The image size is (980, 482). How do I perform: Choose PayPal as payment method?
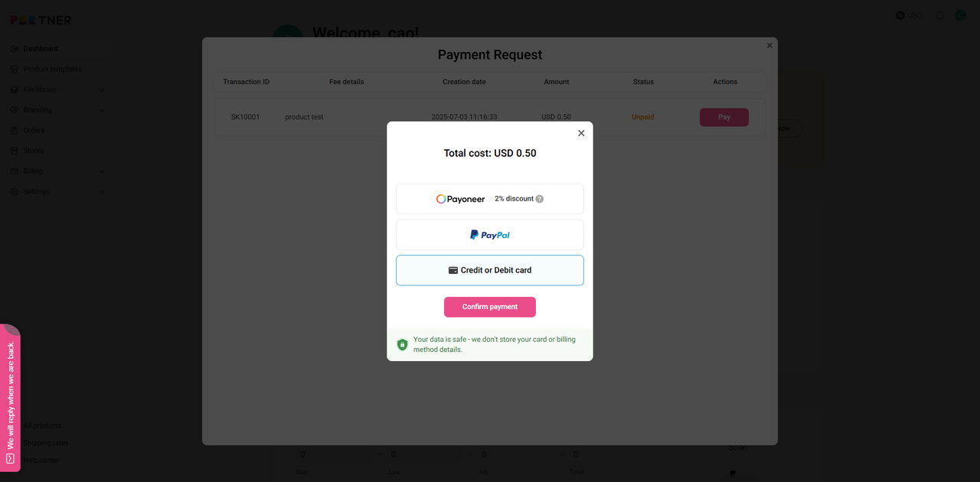[x=490, y=235]
